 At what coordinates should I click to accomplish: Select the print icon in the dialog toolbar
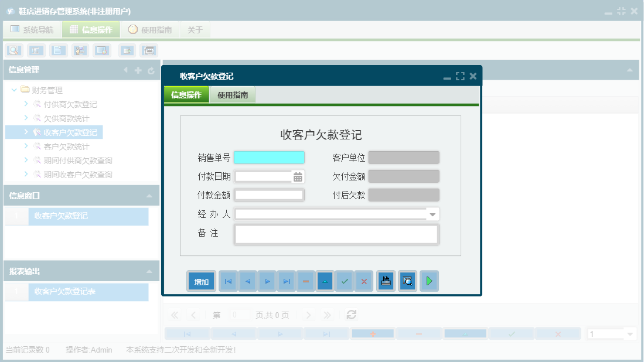click(x=386, y=281)
